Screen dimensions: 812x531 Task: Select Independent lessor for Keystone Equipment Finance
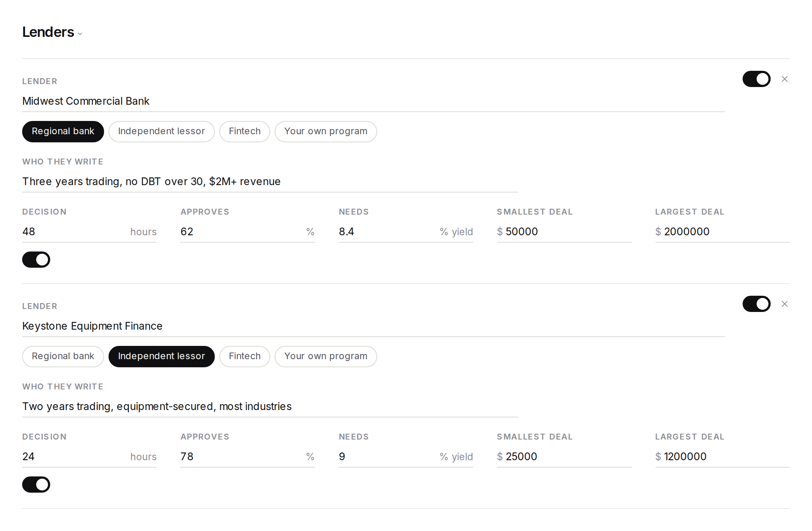pyautogui.click(x=162, y=356)
